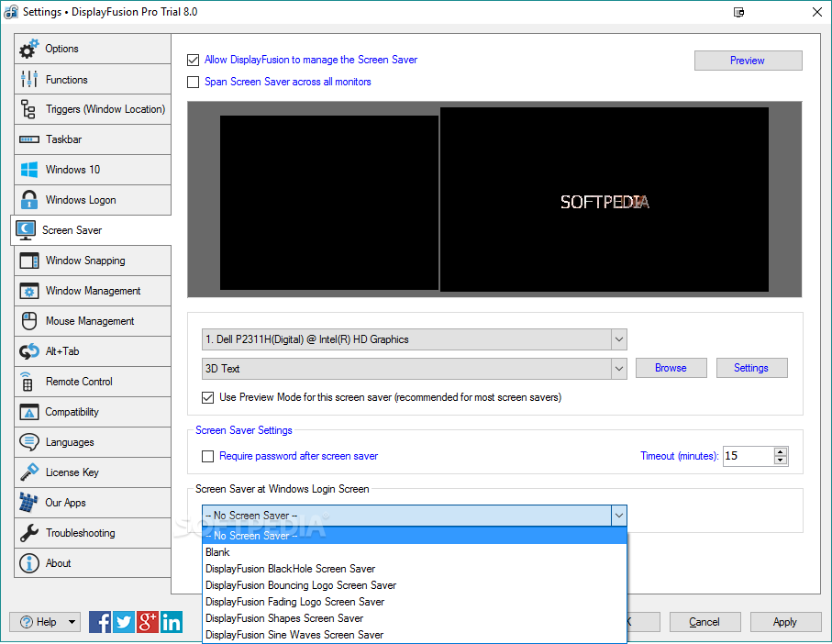Click the Mouse Management mouse icon

pyautogui.click(x=29, y=321)
